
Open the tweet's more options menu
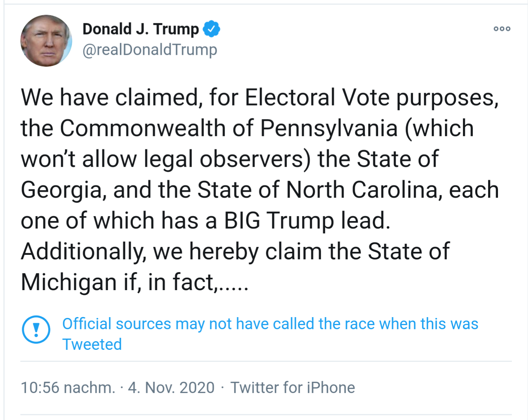coord(502,29)
